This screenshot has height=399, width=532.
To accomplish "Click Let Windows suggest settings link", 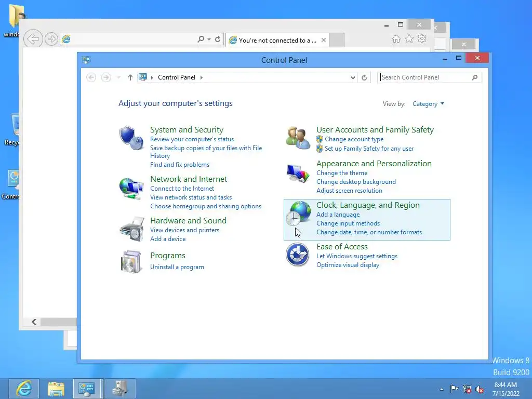I will [x=356, y=256].
